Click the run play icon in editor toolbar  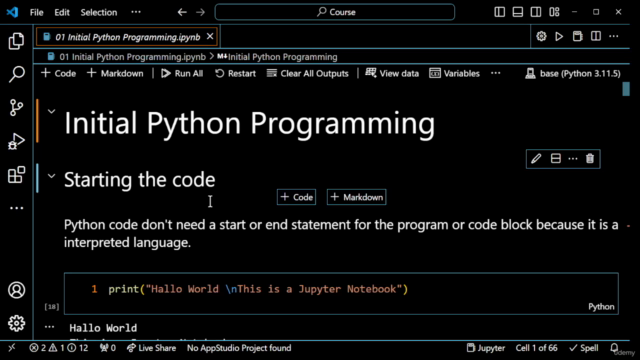[559, 36]
